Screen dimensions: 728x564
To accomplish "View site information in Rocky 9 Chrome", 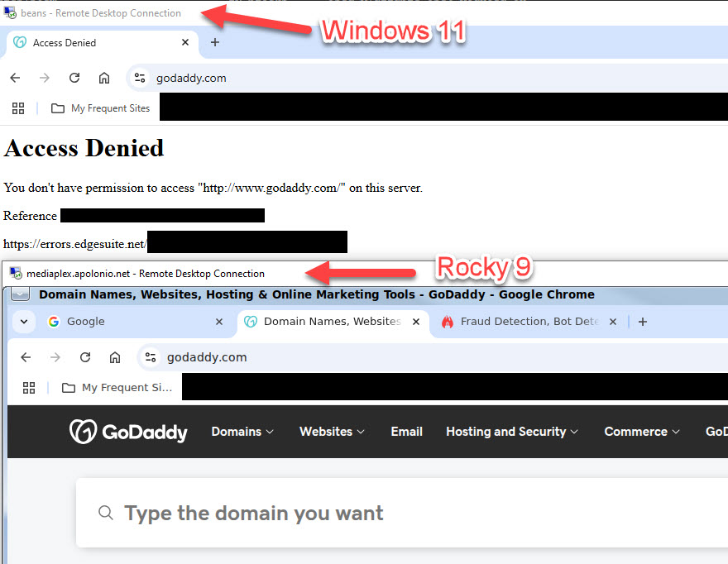I will click(151, 357).
